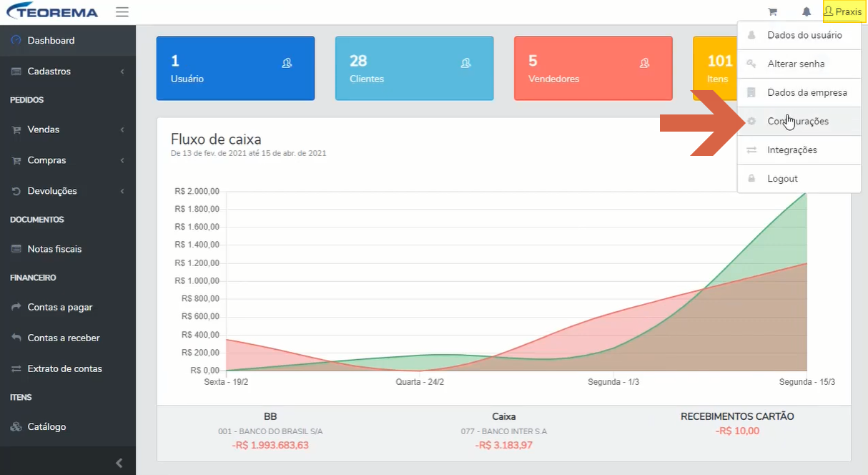Image resolution: width=868 pixels, height=475 pixels.
Task: Open Configurações from user menu
Action: pyautogui.click(x=799, y=121)
